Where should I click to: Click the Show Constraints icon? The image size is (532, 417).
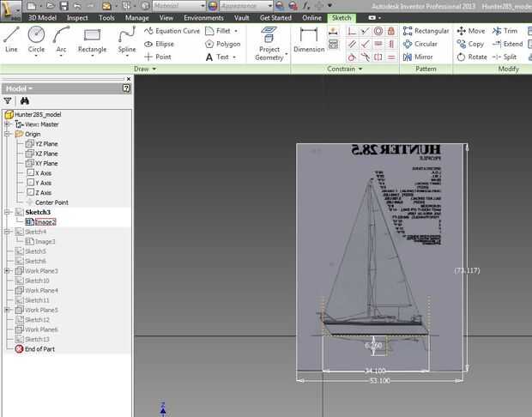333,44
